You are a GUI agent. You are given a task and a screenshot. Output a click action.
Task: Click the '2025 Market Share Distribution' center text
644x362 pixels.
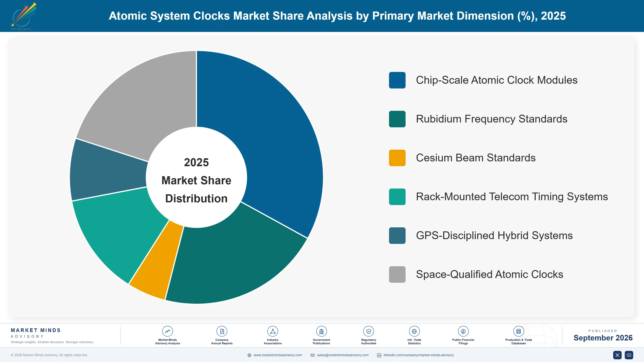pos(196,180)
